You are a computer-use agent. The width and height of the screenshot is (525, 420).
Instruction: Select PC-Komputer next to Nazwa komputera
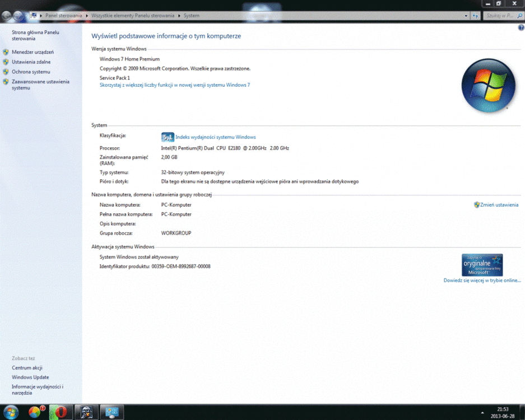[x=176, y=205]
